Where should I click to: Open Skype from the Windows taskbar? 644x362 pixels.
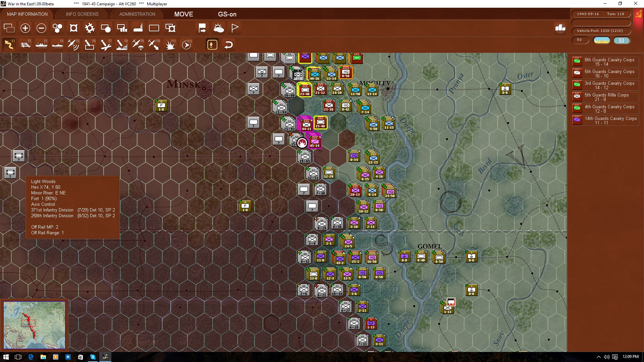click(93, 357)
